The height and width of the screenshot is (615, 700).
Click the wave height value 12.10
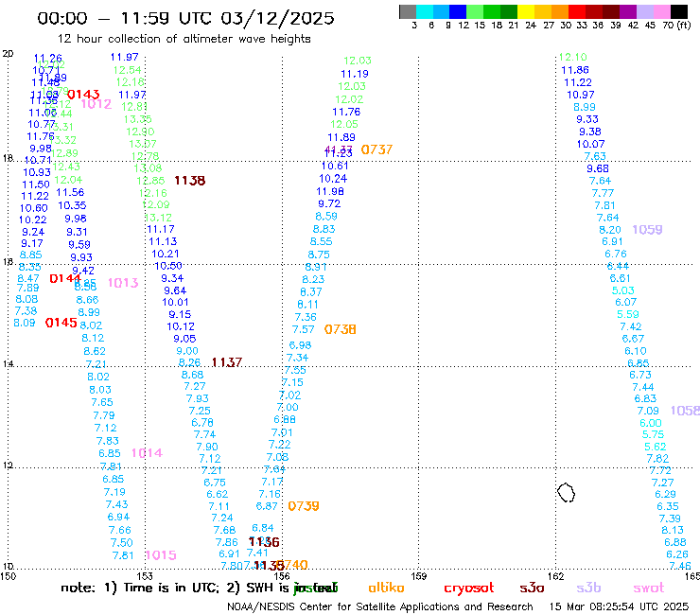tap(572, 57)
